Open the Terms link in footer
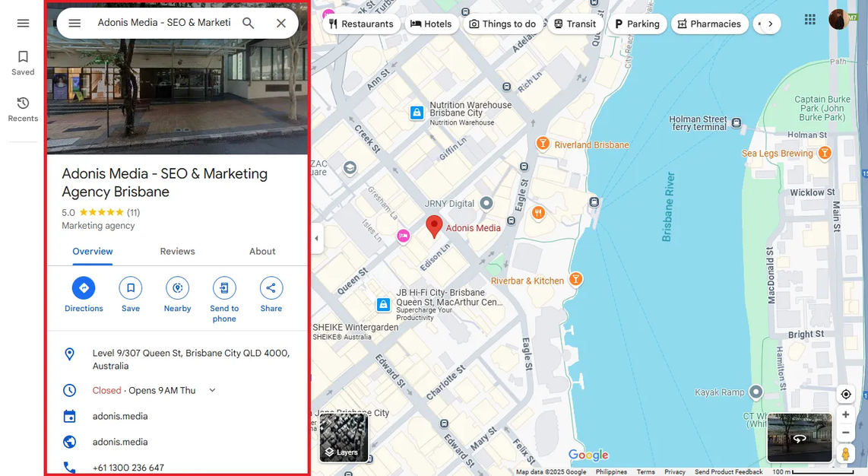Screen dimensions: 868x476 click(x=645, y=471)
